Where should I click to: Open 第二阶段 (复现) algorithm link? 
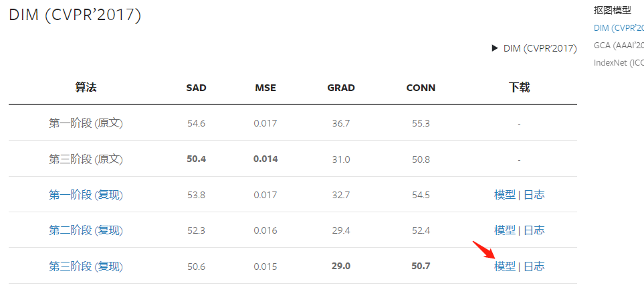(86, 230)
